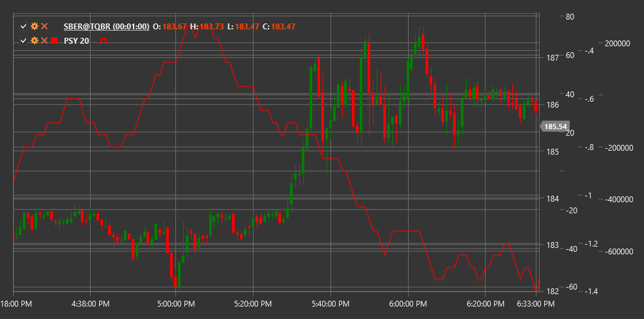Click the PSY value -.75 in legend
Viewport: 644px width, 319px height.
point(100,40)
